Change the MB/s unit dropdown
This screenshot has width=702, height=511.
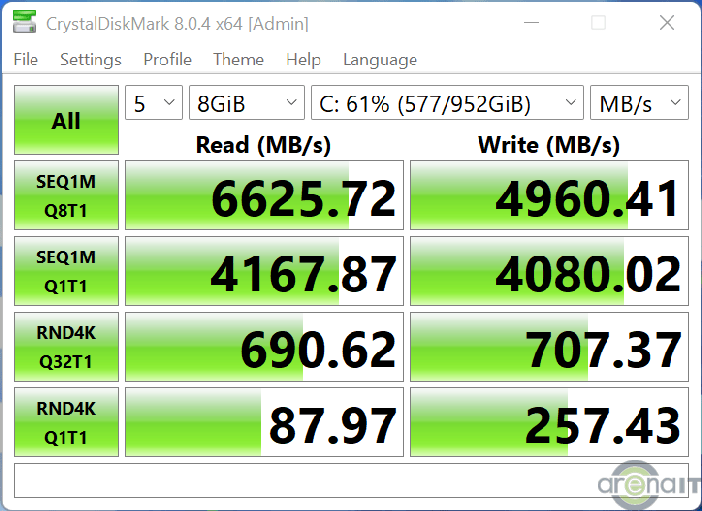(x=639, y=103)
